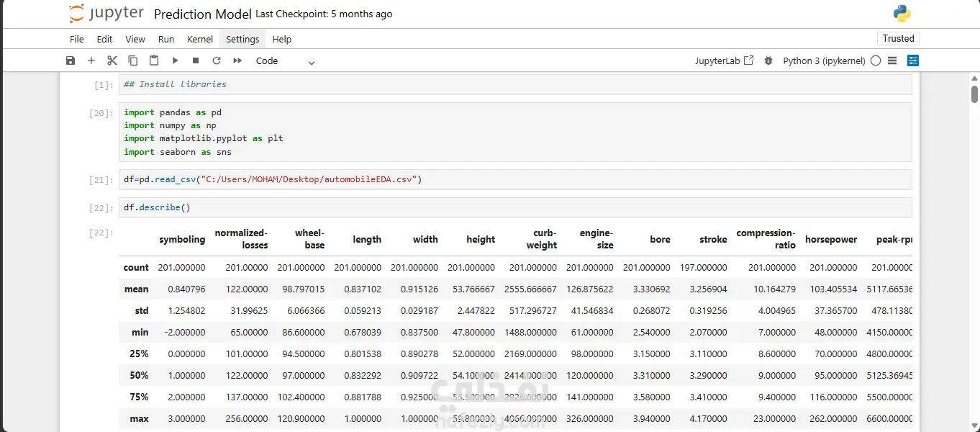Open the View menu
Viewport: 980px width, 432px height.
coord(135,40)
